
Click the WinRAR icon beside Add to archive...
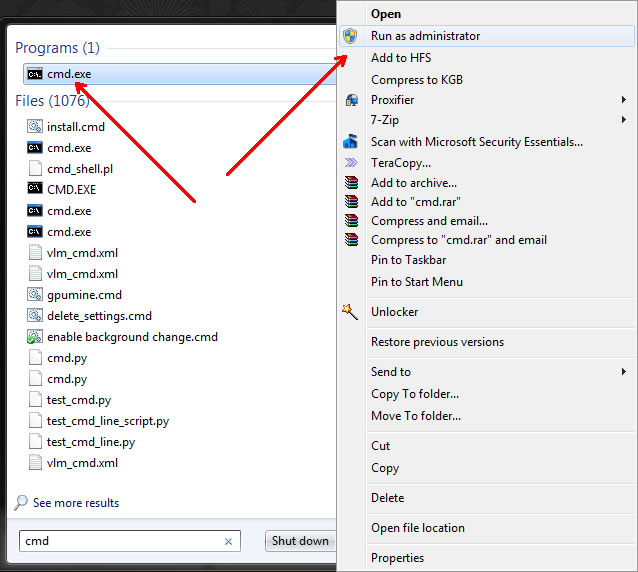[352, 183]
